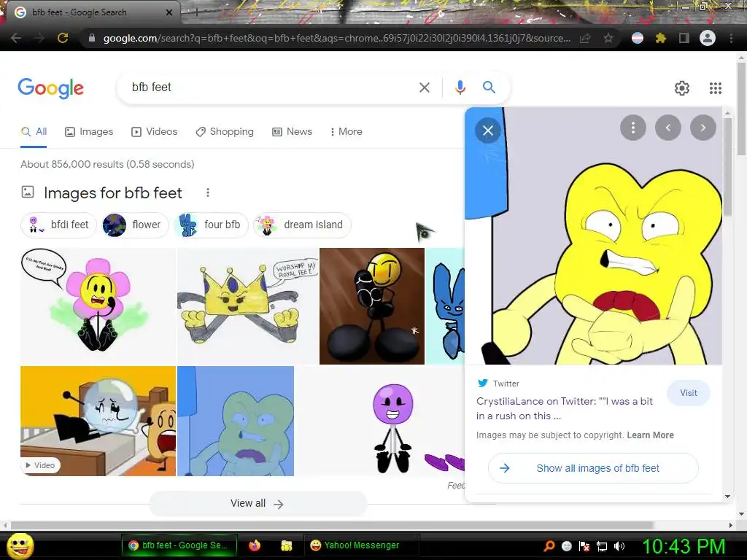Close the image preview panel
This screenshot has height=560, width=747.
(x=488, y=131)
